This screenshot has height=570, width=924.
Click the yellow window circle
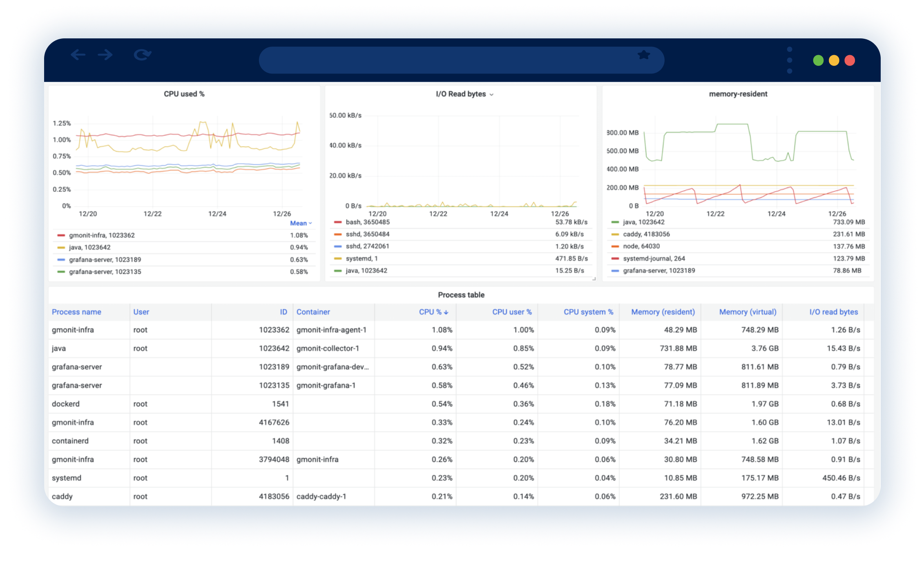(834, 60)
